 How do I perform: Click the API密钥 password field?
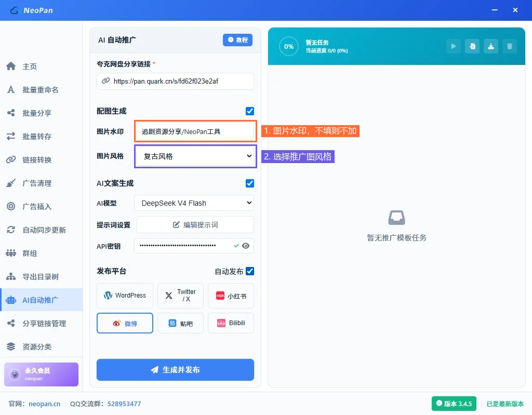click(x=194, y=246)
